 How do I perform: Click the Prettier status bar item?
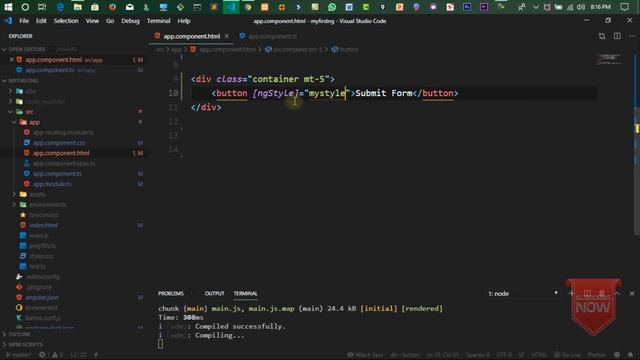pos(596,355)
